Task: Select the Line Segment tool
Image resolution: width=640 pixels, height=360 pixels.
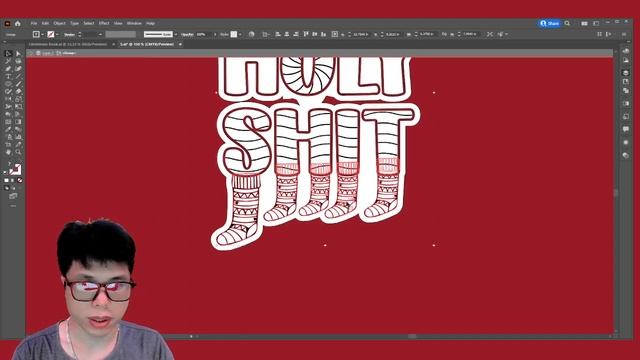Action: tap(18, 76)
